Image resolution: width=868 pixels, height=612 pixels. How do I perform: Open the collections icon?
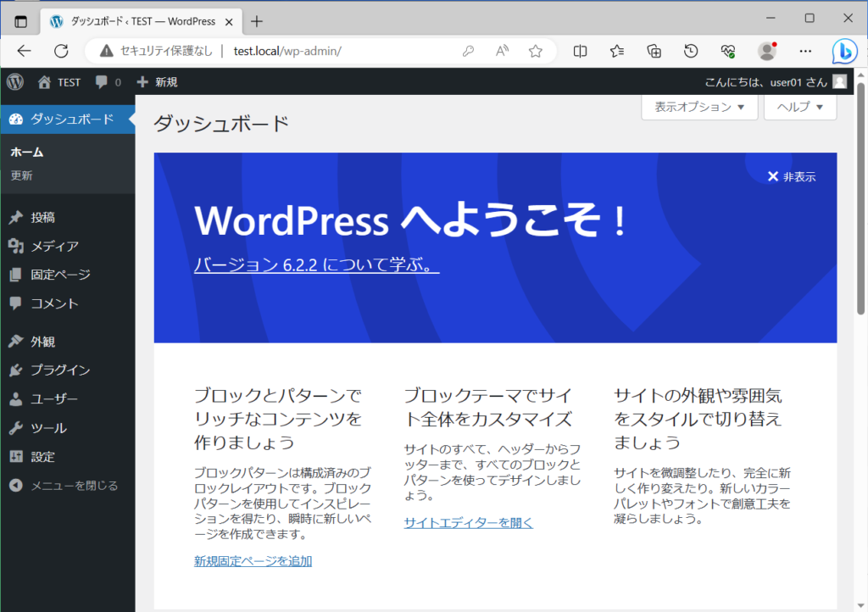coord(654,51)
